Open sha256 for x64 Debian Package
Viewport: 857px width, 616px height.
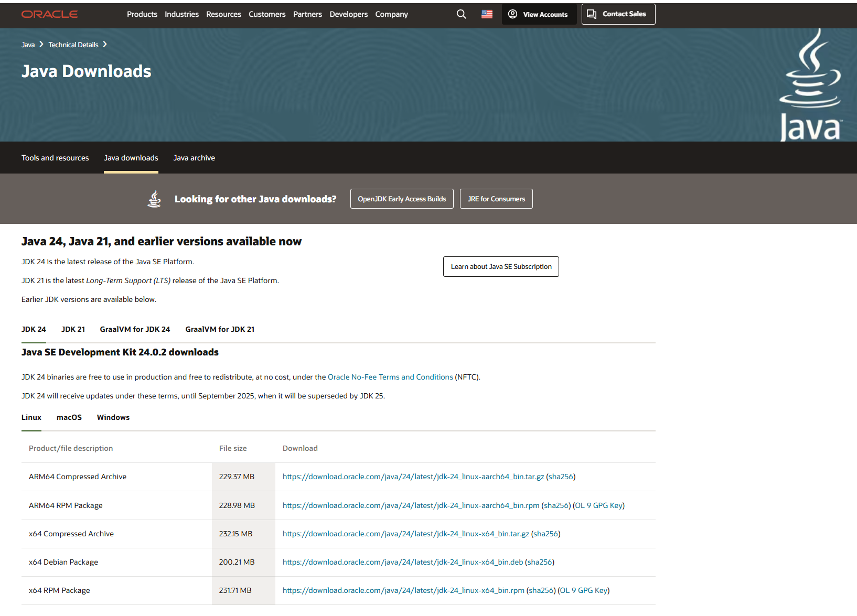(x=540, y=562)
